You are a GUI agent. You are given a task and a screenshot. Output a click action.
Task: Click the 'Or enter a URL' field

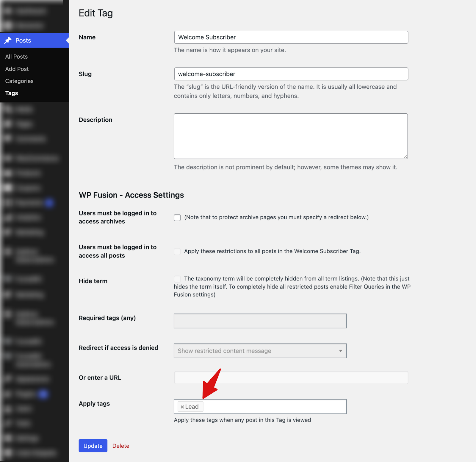coord(291,378)
